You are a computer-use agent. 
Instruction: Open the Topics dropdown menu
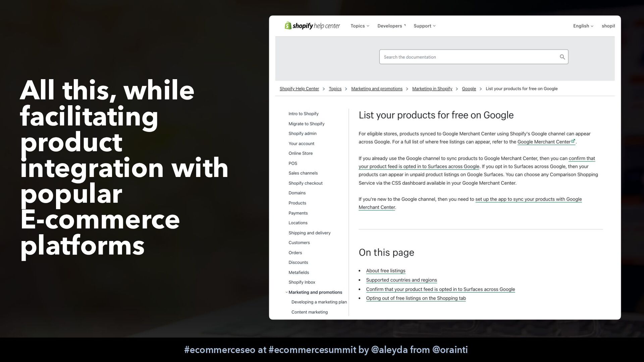pos(360,26)
